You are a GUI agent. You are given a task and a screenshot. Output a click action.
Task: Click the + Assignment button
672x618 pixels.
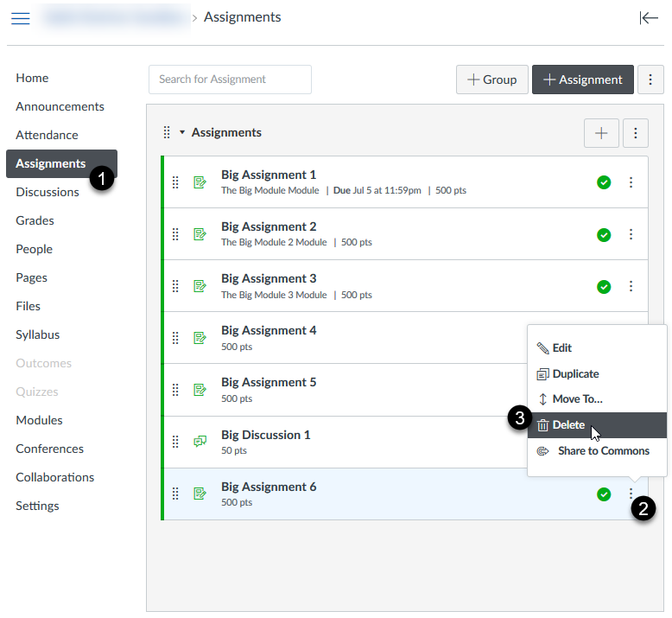[582, 80]
